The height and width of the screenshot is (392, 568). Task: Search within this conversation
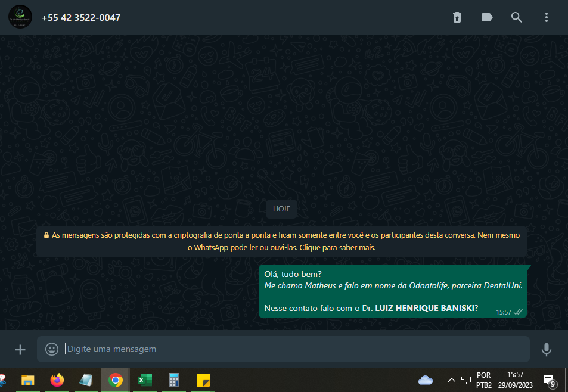pyautogui.click(x=517, y=17)
